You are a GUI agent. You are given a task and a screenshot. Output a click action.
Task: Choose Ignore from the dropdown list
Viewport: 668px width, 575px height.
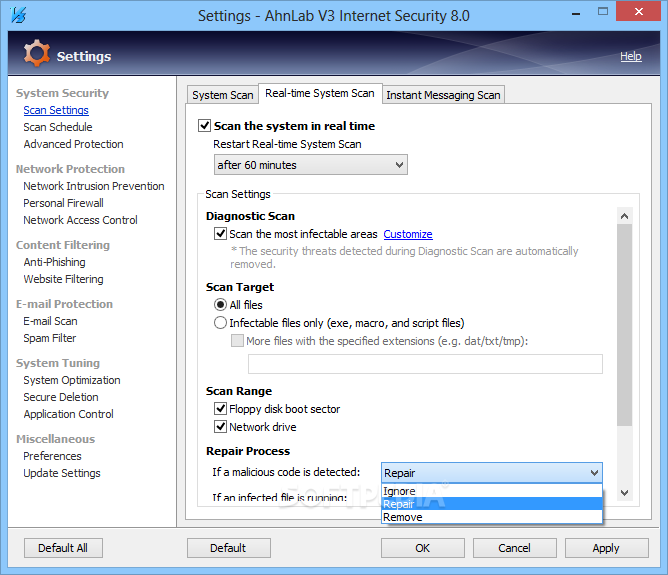pyautogui.click(x=492, y=491)
